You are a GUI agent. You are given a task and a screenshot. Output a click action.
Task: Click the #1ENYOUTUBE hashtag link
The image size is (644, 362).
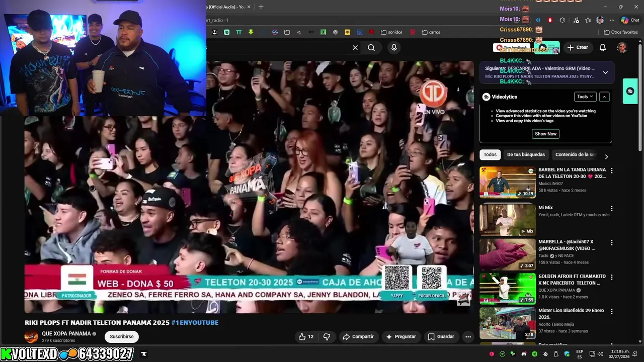195,322
